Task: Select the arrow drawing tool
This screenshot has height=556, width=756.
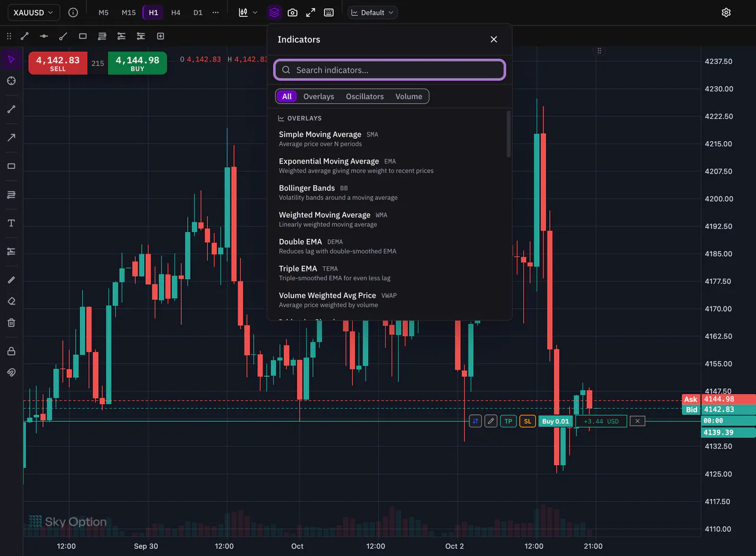Action: pyautogui.click(x=11, y=138)
